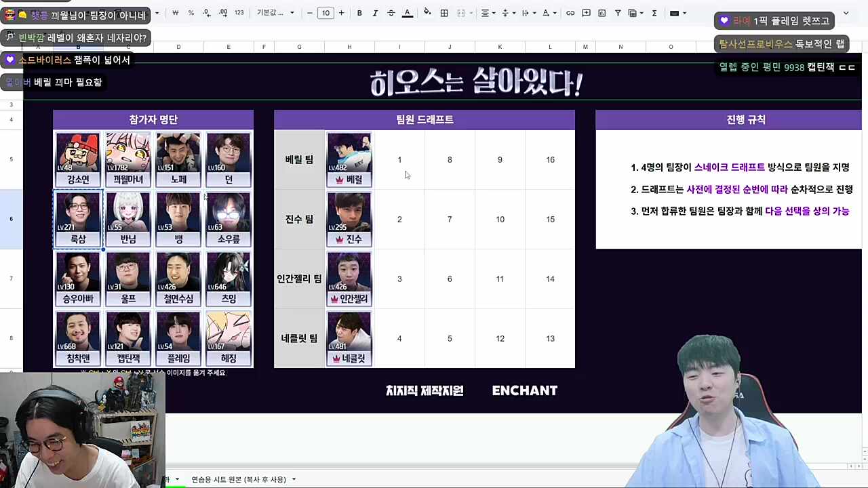The image size is (868, 488).
Task: Select column K header
Action: (x=500, y=47)
